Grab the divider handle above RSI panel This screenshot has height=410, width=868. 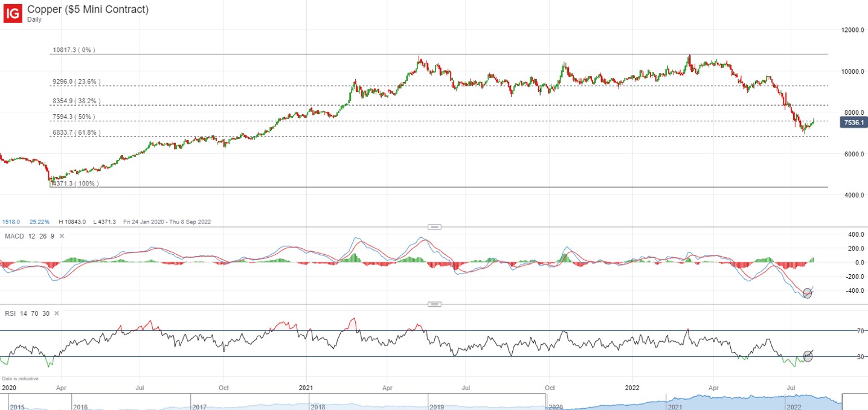(x=434, y=304)
